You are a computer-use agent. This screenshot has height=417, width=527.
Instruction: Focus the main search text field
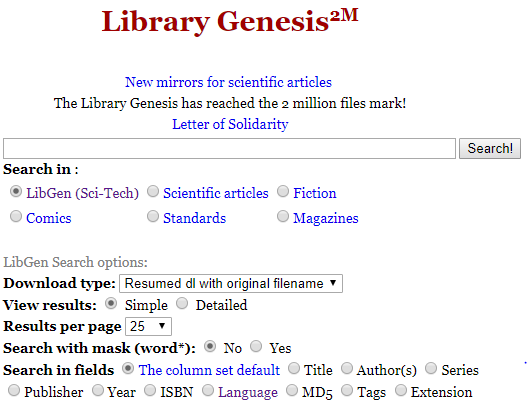point(229,148)
